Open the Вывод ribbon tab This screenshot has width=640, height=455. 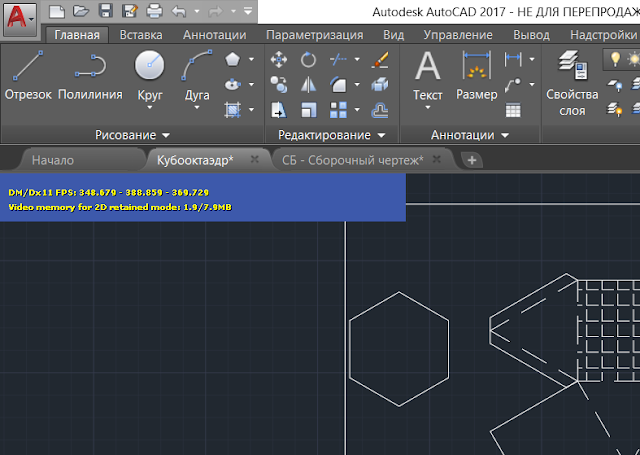click(x=531, y=35)
